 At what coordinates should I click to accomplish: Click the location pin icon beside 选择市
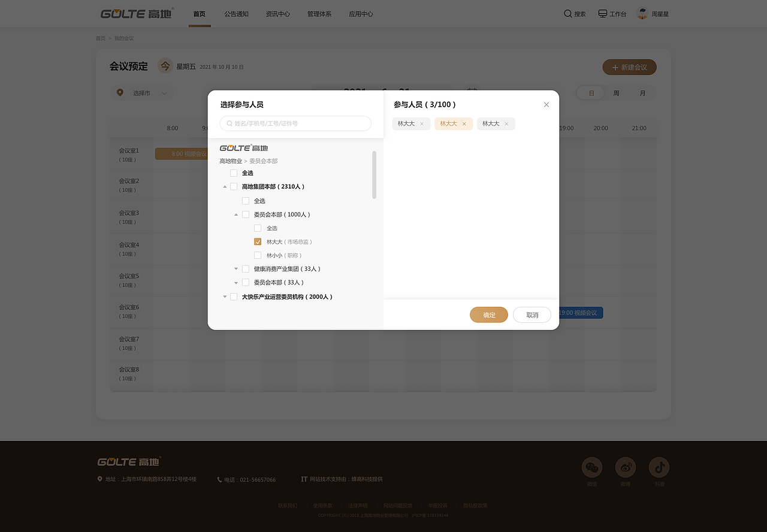click(120, 92)
